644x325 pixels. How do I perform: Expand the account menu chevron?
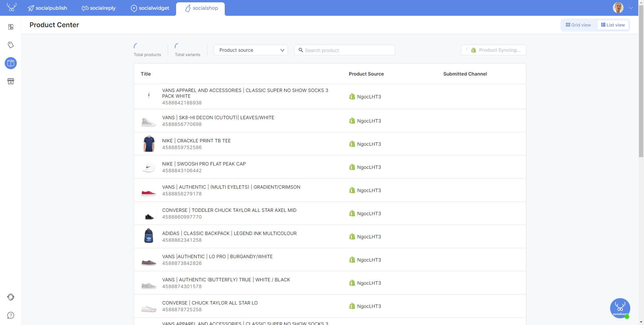pyautogui.click(x=631, y=8)
